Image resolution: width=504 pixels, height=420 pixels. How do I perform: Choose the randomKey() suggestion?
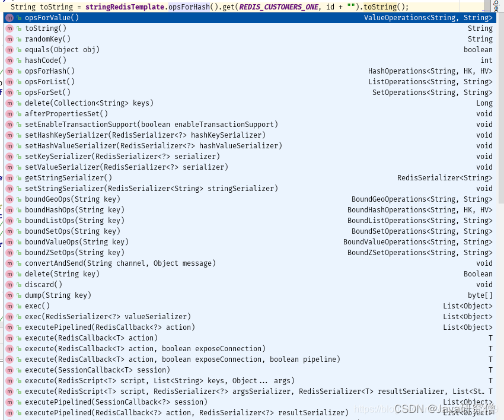point(250,39)
